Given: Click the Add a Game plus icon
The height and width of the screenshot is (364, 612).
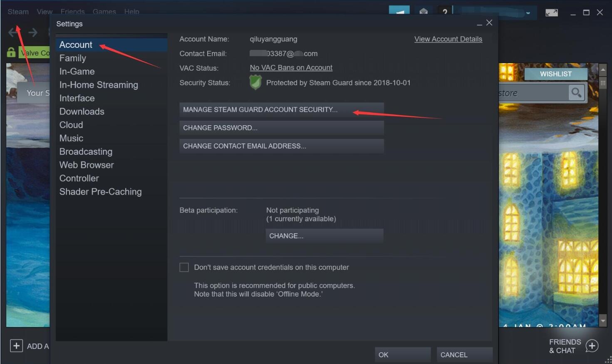Looking at the screenshot, I should click(16, 346).
